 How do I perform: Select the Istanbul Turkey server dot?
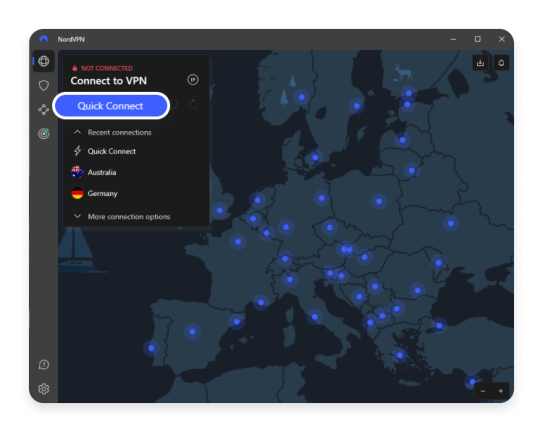pos(439,325)
